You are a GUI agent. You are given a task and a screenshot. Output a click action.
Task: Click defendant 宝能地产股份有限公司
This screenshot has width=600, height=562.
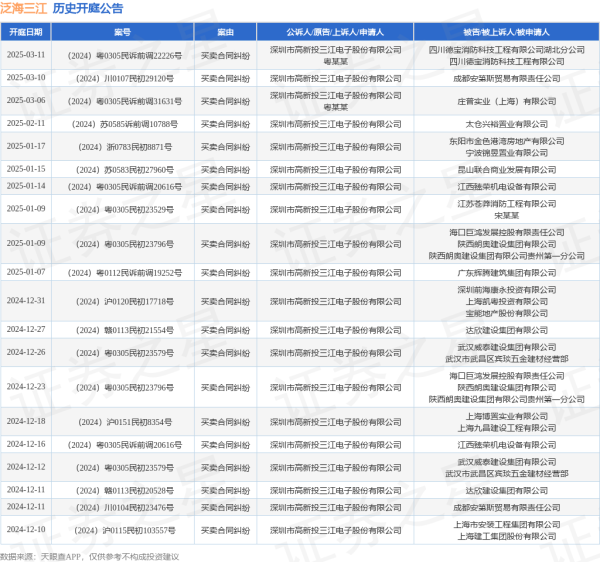[x=506, y=313]
